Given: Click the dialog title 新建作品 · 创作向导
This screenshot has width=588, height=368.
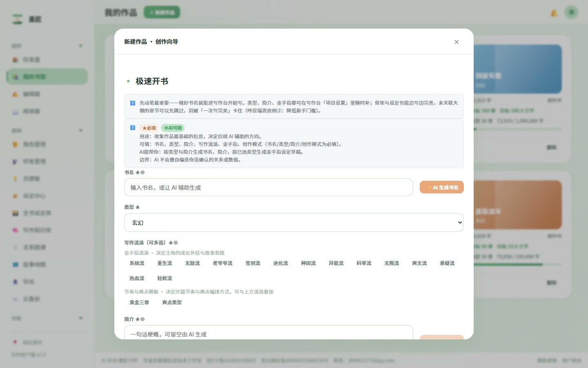Looking at the screenshot, I should click(x=151, y=42).
